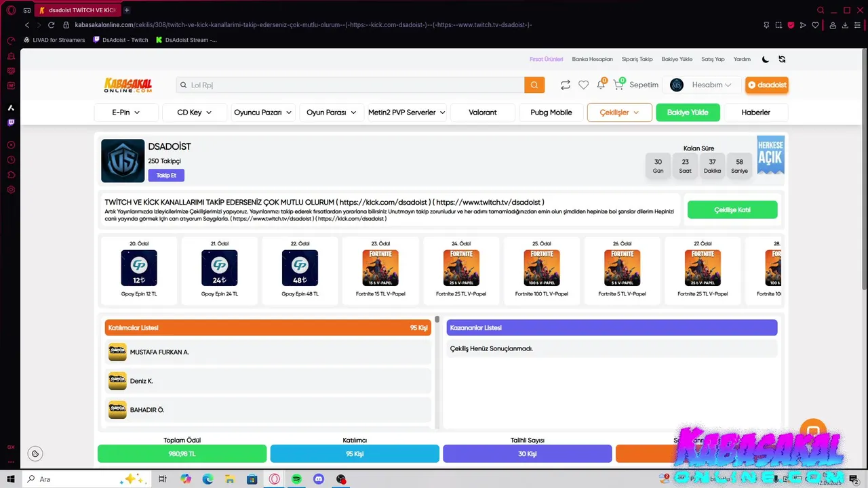
Task: Click the orange dsadoist stream button
Action: click(x=766, y=85)
